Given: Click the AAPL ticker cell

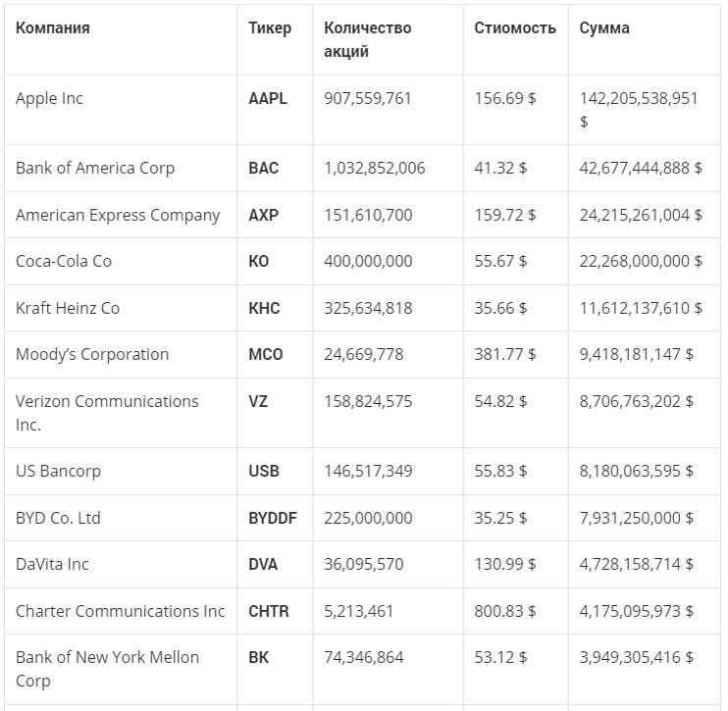Looking at the screenshot, I should [268, 99].
